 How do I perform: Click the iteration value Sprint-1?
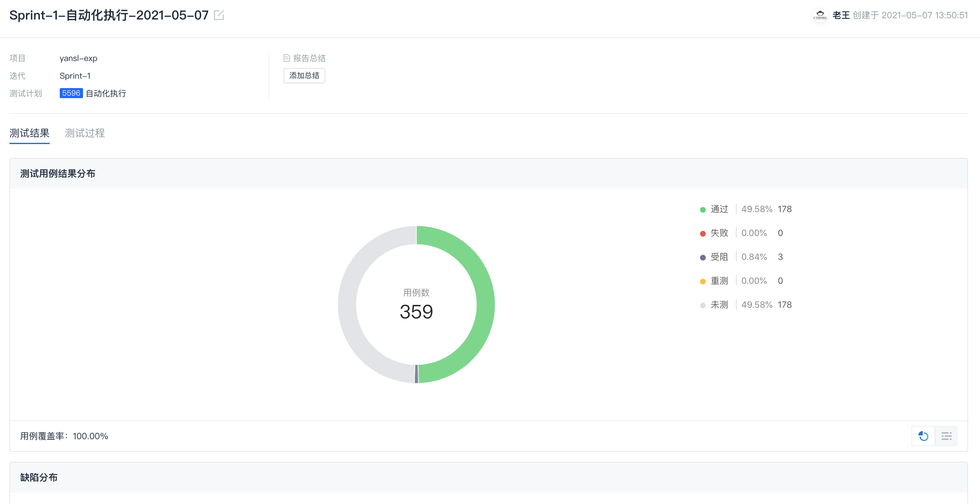coord(75,76)
